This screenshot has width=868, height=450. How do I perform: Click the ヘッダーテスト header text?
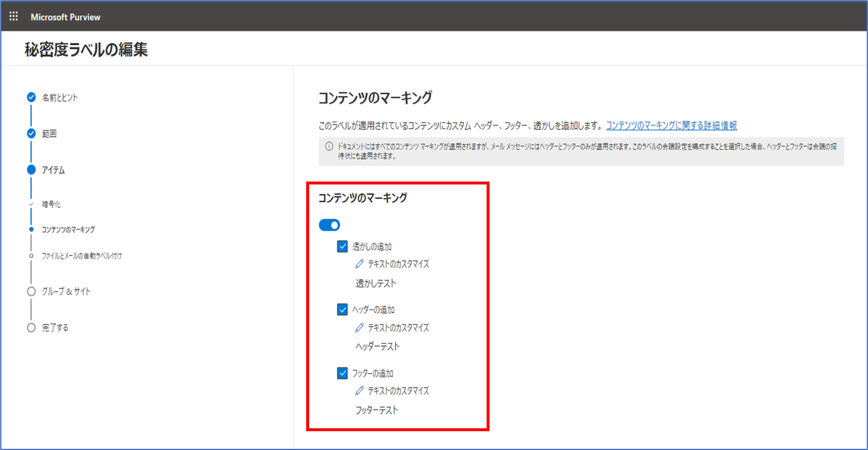pyautogui.click(x=378, y=347)
